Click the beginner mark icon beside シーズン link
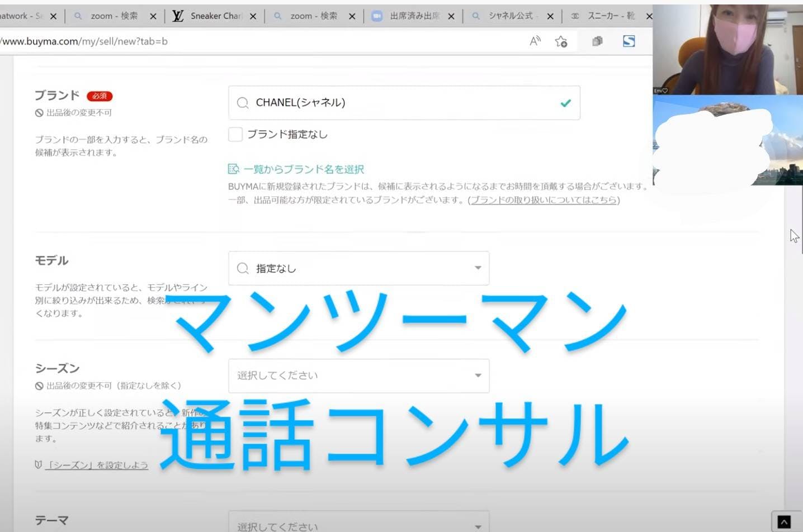 [39, 464]
